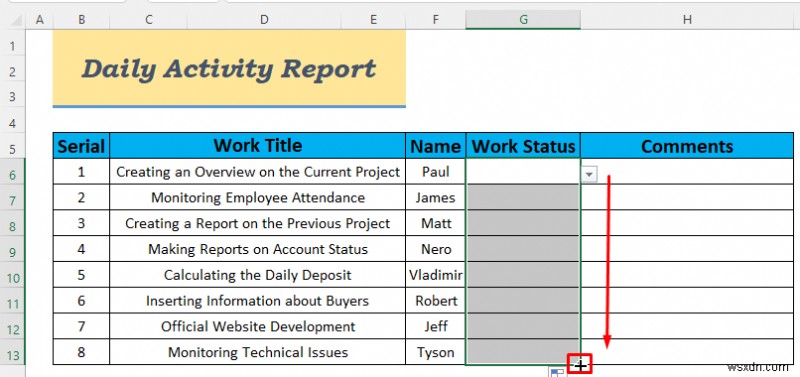Click the name cell Nero
The height and width of the screenshot is (377, 800).
pyautogui.click(x=436, y=249)
